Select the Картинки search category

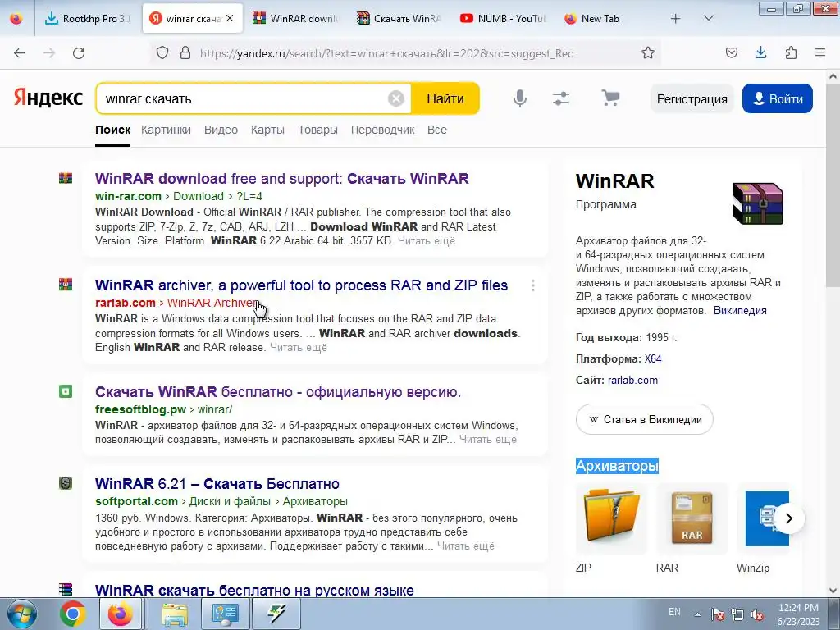[166, 130]
